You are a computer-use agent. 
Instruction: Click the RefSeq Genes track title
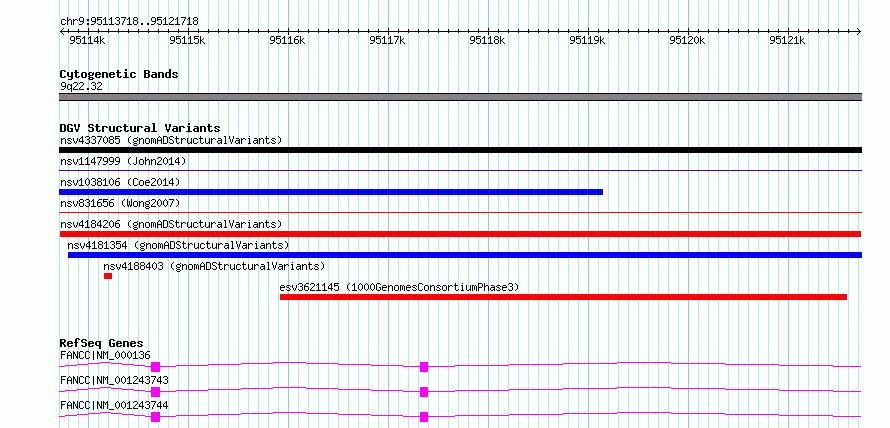pos(101,343)
